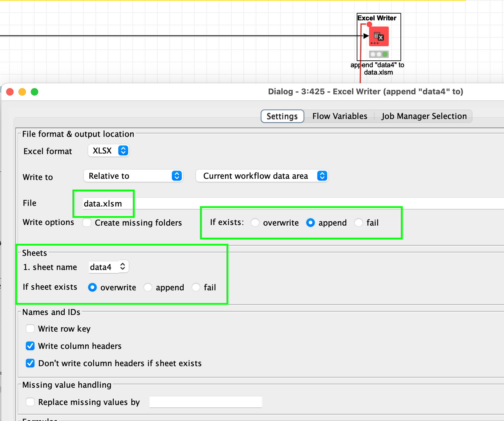This screenshot has height=421, width=504.
Task: Click the Excel Writer node status traffic light
Action: 379,54
